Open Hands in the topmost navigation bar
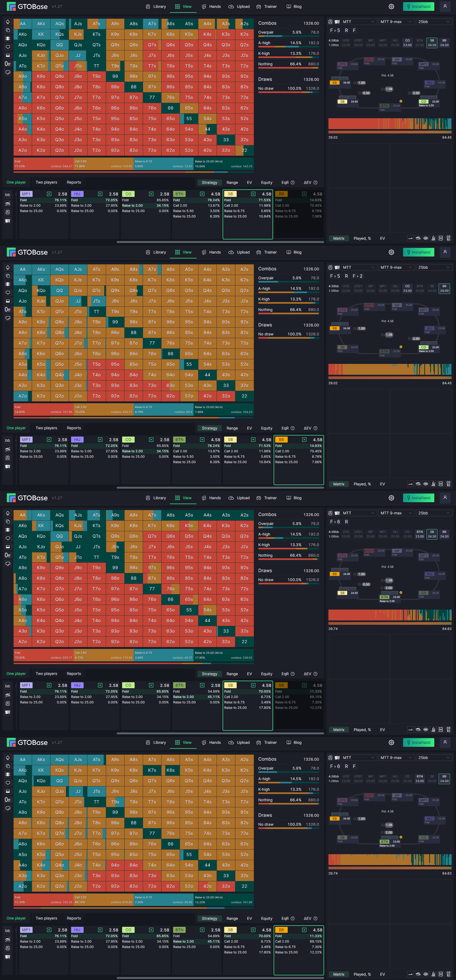The height and width of the screenshot is (980, 456). 211,7
